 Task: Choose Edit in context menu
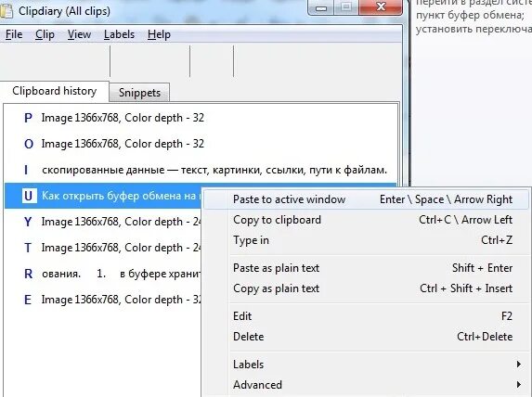(366, 316)
